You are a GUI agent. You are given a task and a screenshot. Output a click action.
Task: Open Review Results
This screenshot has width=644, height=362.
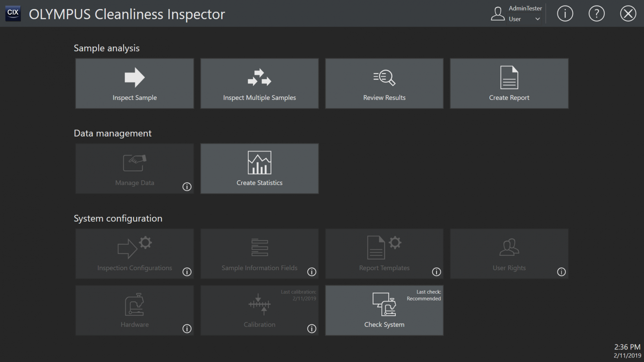click(384, 84)
